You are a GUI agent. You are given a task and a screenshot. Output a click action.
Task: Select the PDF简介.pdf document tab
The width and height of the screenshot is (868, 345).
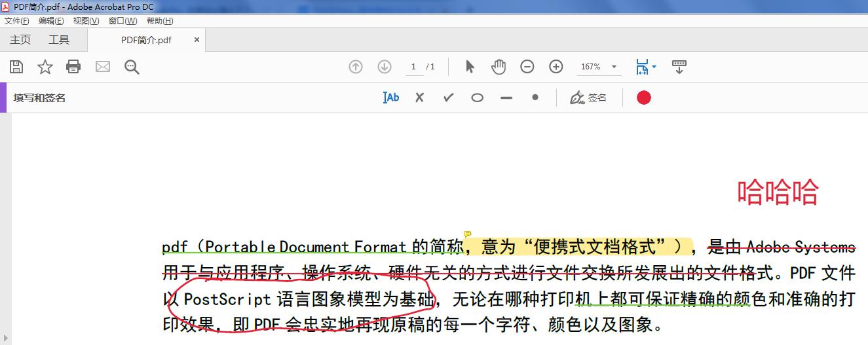146,40
